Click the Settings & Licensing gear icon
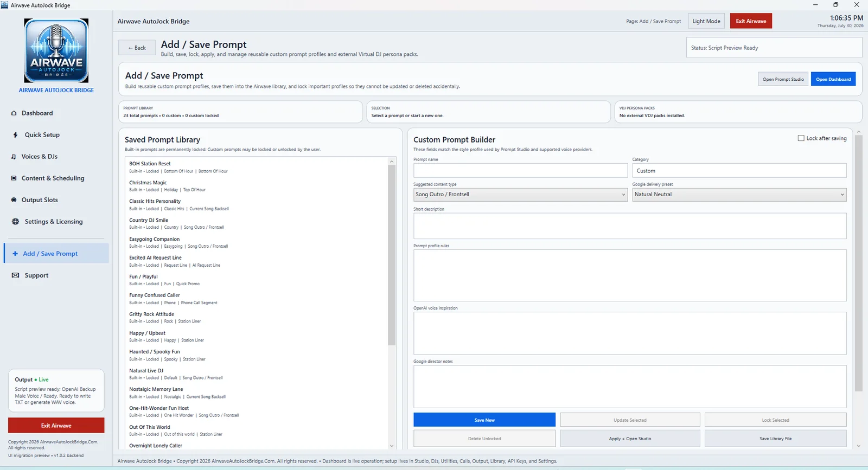868x470 pixels. (15, 222)
